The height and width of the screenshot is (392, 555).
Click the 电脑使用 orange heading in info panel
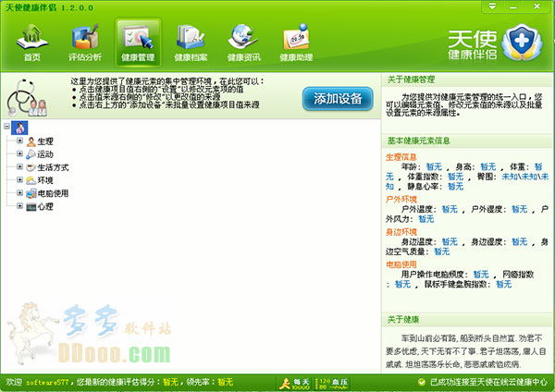(401, 264)
